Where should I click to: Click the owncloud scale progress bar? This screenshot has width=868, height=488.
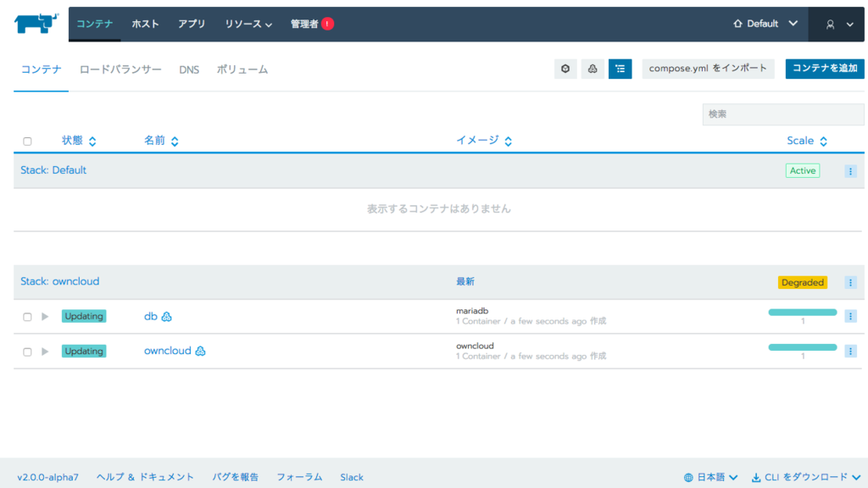click(x=803, y=347)
